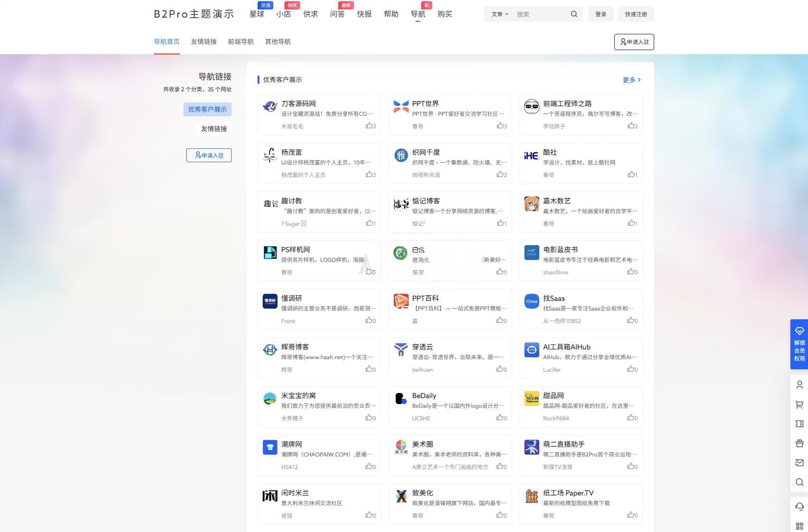The width and height of the screenshot is (808, 532).
Task: Click the 解锁会员权限 floating button
Action: pos(799,344)
